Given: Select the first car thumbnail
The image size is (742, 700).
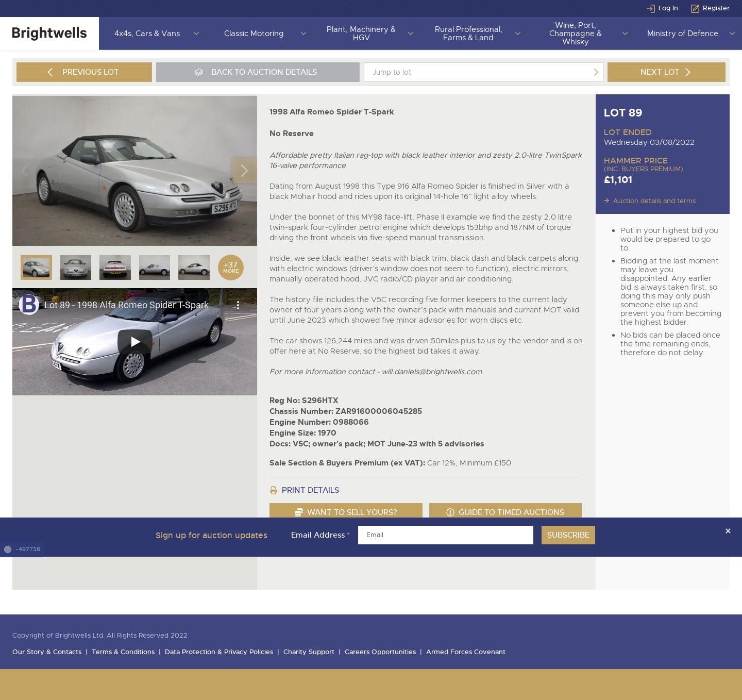Looking at the screenshot, I should (36, 268).
